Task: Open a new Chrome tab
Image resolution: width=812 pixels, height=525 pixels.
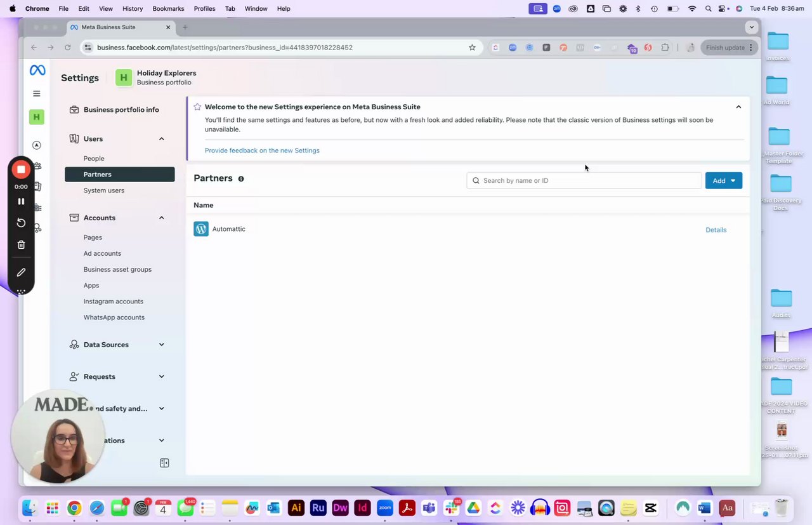Action: pos(185,27)
